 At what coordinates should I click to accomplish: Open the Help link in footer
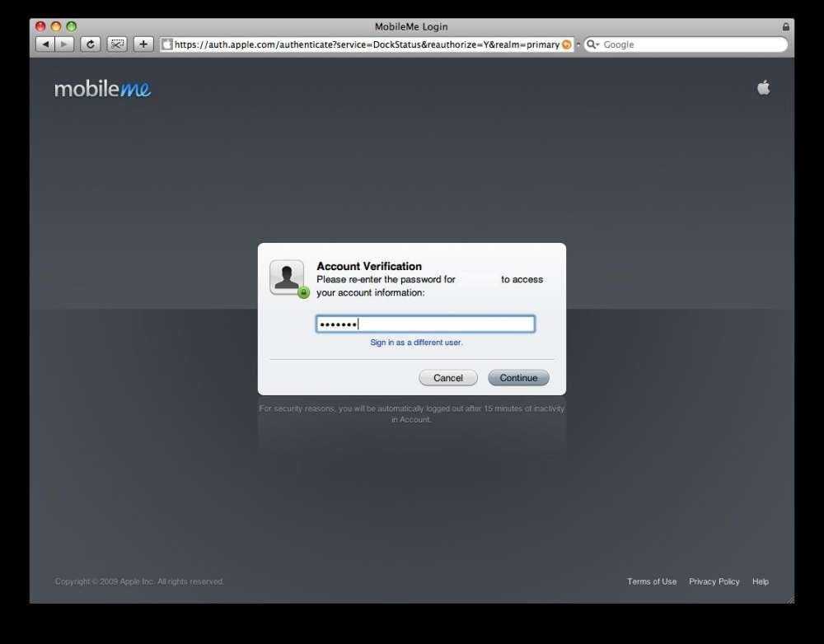coord(760,581)
